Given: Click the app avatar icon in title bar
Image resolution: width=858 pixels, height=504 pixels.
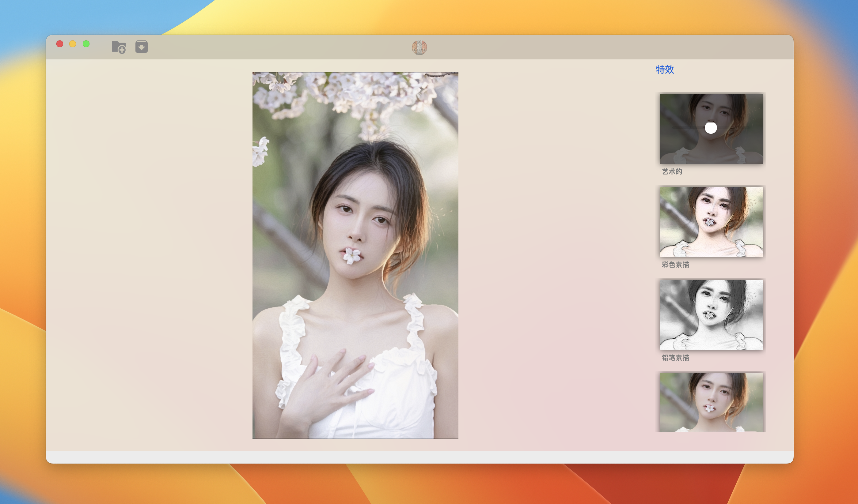Looking at the screenshot, I should (419, 47).
